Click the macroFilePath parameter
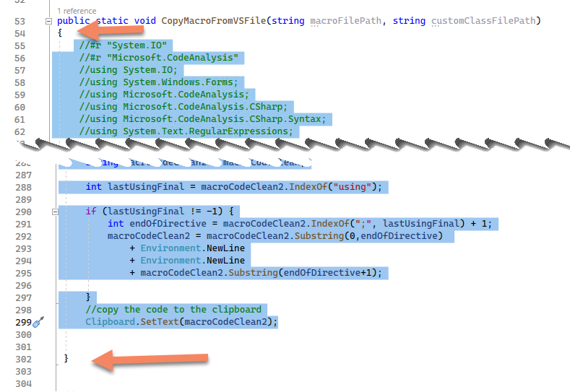The width and height of the screenshot is (570, 392). (x=345, y=22)
